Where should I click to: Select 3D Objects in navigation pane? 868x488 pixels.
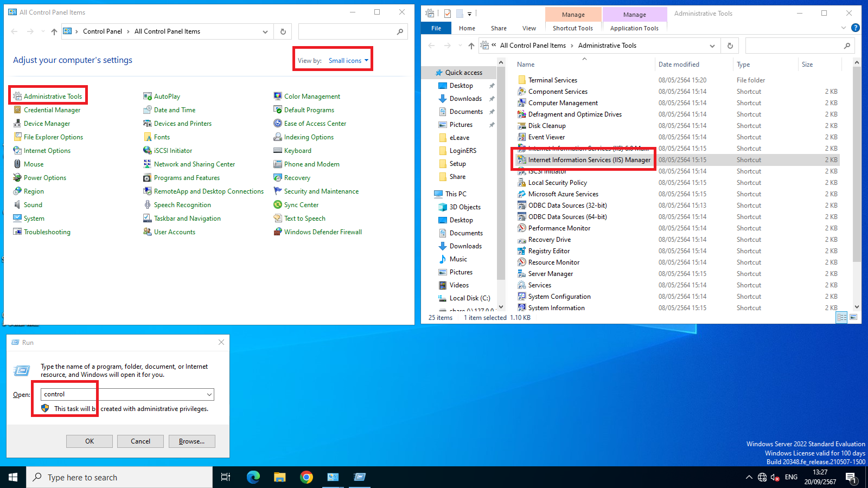pos(465,207)
